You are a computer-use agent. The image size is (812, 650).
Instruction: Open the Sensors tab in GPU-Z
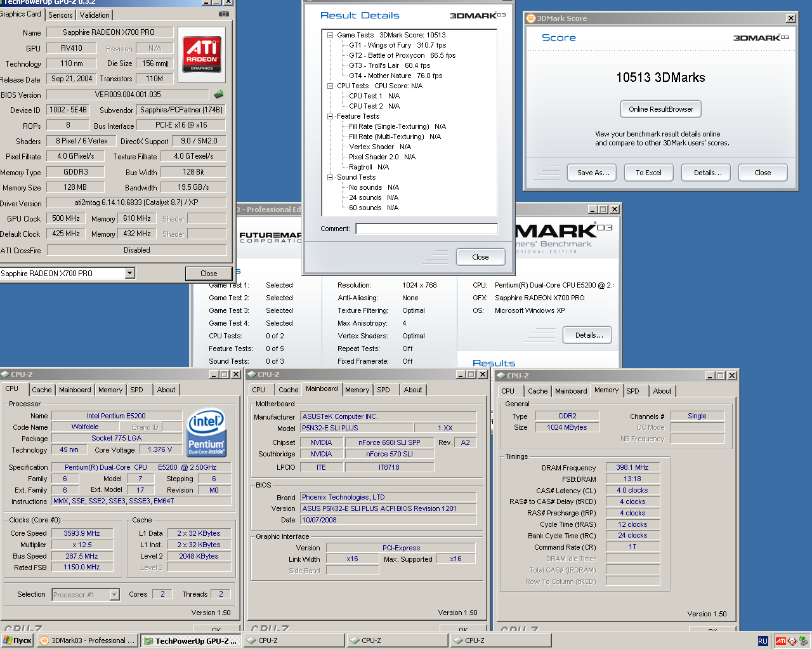tap(60, 15)
